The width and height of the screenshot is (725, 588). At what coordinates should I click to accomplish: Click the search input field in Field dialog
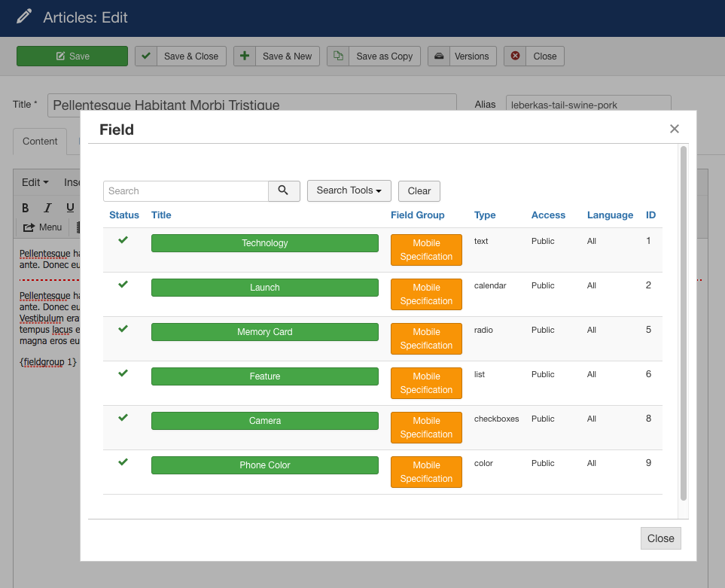click(185, 190)
